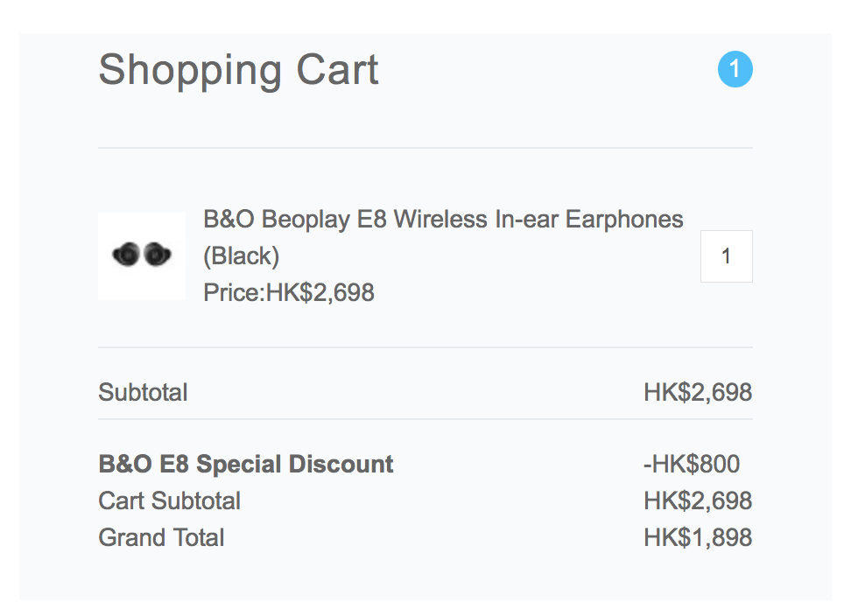Click the divider line below the Subtotal row
This screenshot has width=851, height=616.
click(x=425, y=419)
